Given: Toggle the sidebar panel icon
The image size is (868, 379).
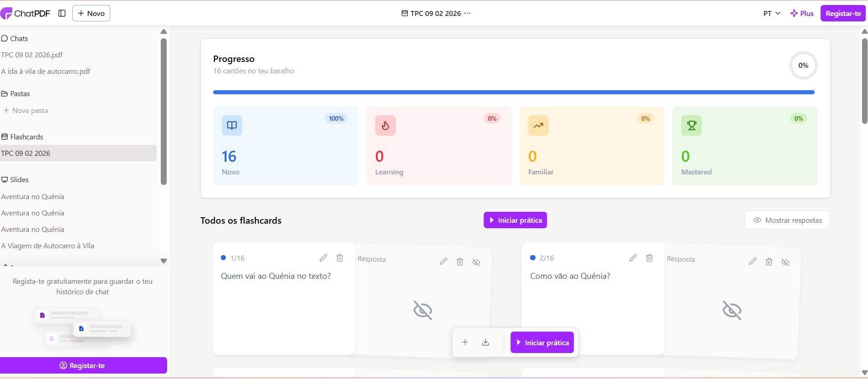Looking at the screenshot, I should (x=62, y=13).
